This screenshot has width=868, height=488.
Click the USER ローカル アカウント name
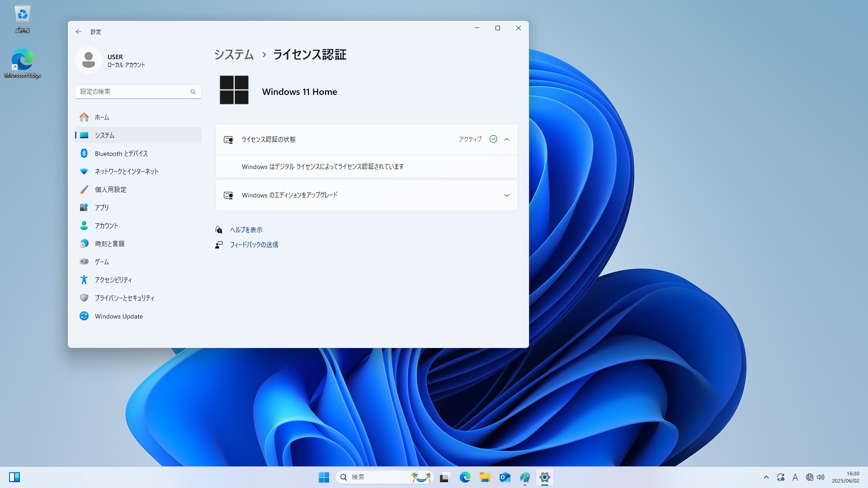[x=126, y=61]
